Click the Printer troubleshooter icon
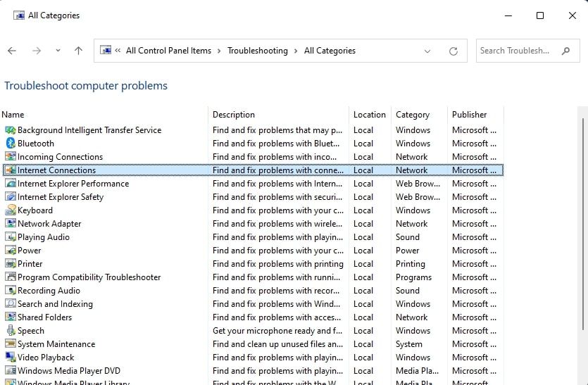This screenshot has width=588, height=385. 10,263
